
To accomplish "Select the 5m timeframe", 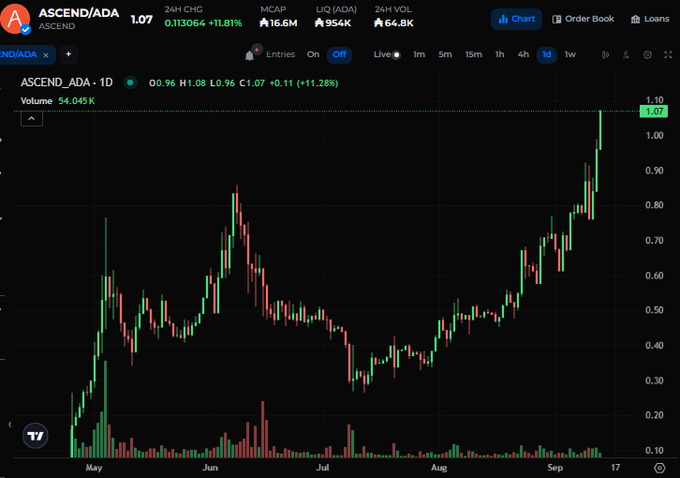I will click(445, 55).
